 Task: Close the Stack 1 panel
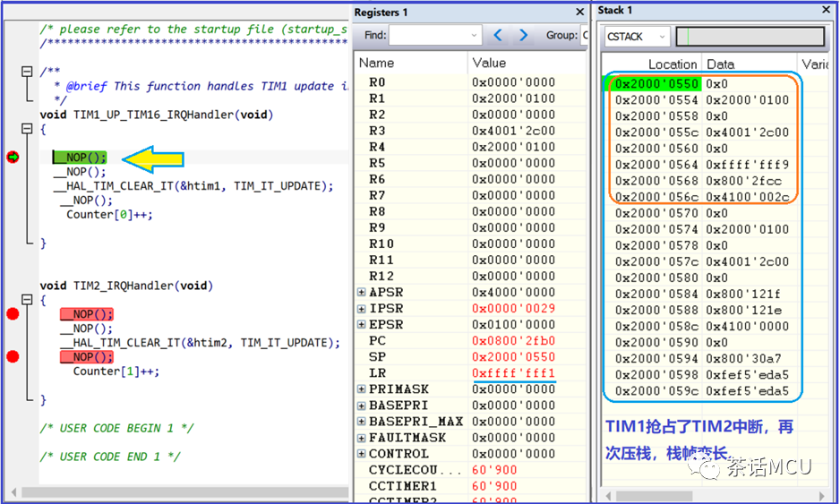pos(826,10)
